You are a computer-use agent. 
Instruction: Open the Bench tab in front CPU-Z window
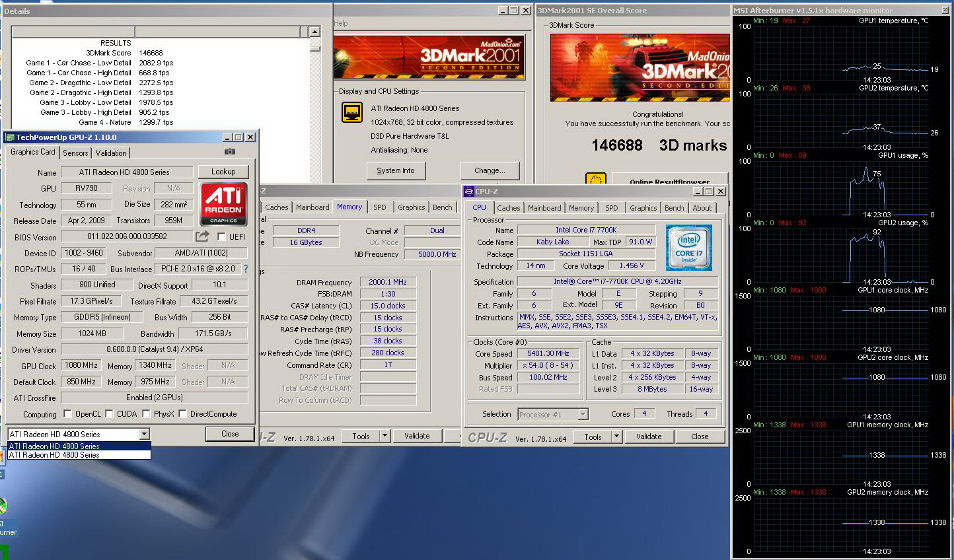click(675, 208)
